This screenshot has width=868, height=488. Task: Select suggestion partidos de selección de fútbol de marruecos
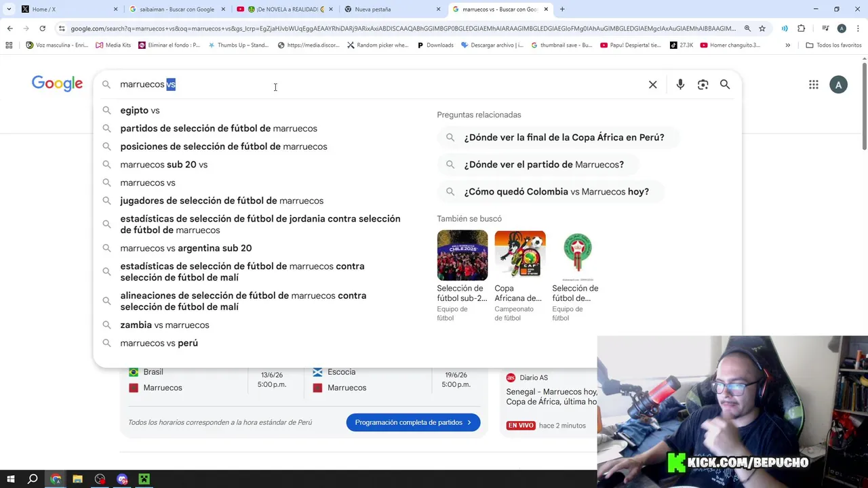[218, 128]
